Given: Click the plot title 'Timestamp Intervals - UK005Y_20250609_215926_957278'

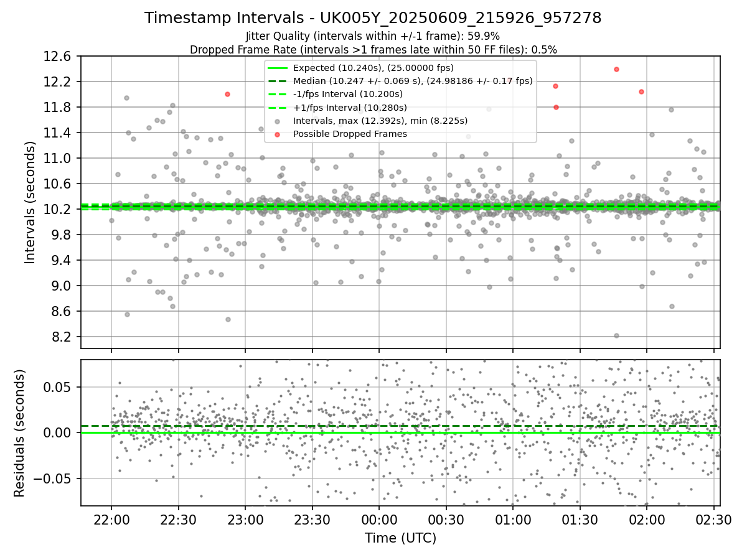Looking at the screenshot, I should coord(373,18).
